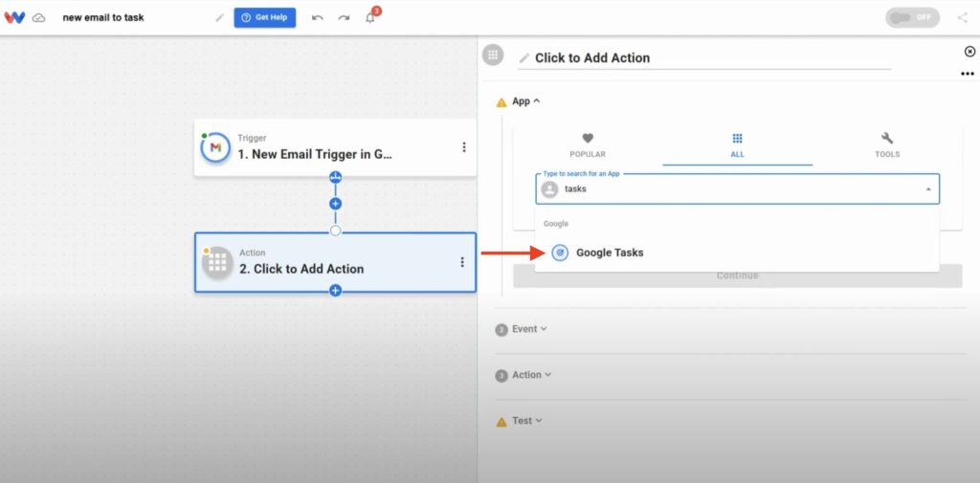This screenshot has width=980, height=483.
Task: Add a step below the action
Action: 336,291
